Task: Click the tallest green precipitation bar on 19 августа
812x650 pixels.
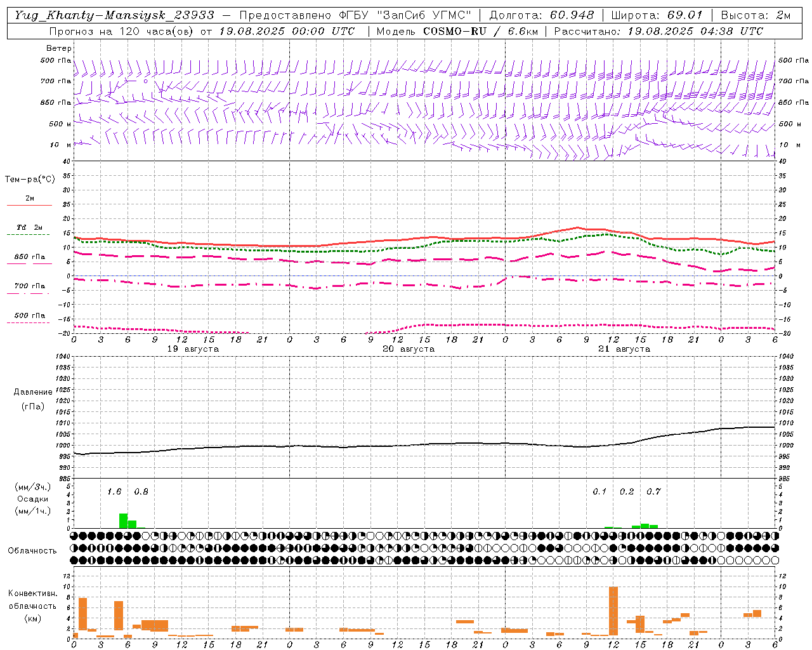Action: coord(124,521)
